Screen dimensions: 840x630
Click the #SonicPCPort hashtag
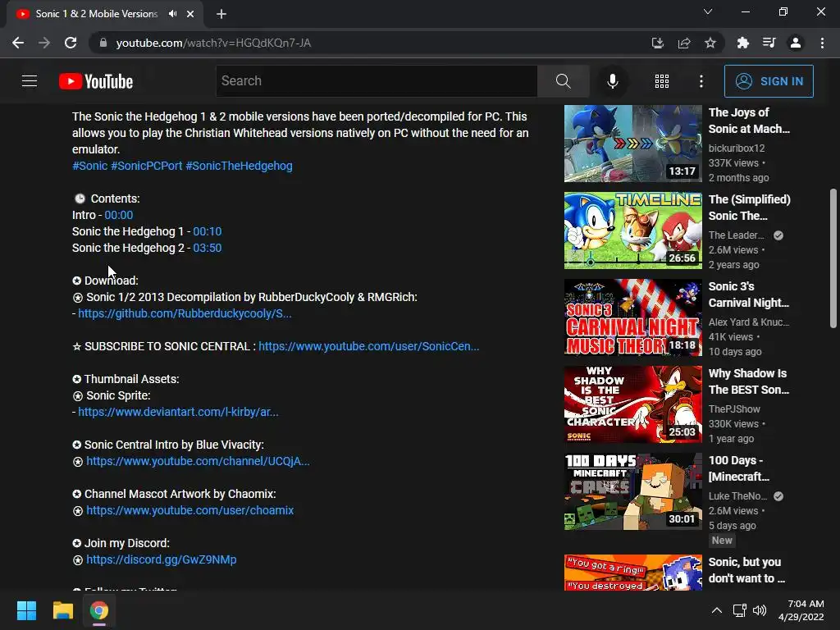coord(146,166)
